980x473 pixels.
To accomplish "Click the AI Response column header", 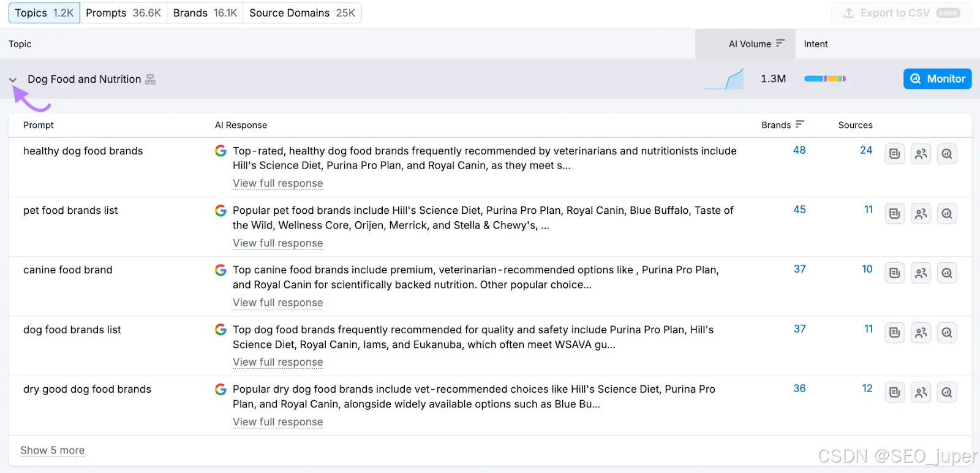I will point(241,125).
